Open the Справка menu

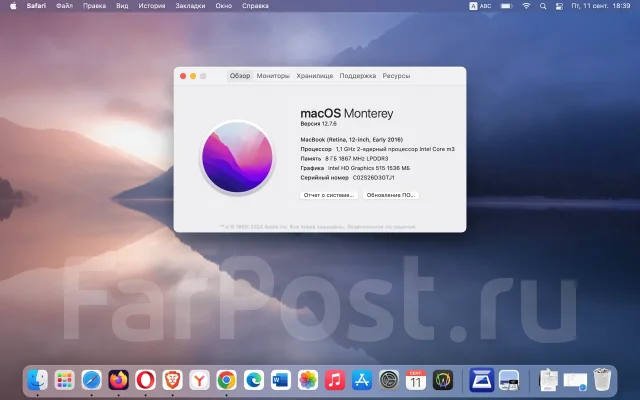point(255,6)
